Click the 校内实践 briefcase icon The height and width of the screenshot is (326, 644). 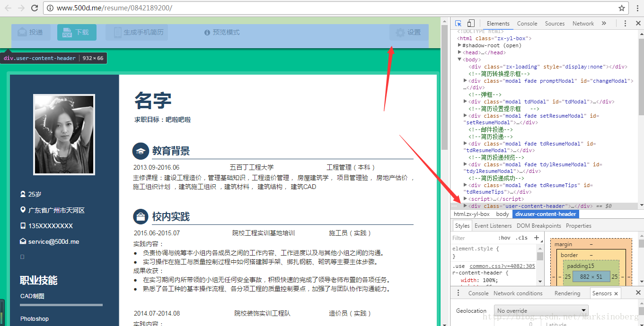tap(141, 217)
